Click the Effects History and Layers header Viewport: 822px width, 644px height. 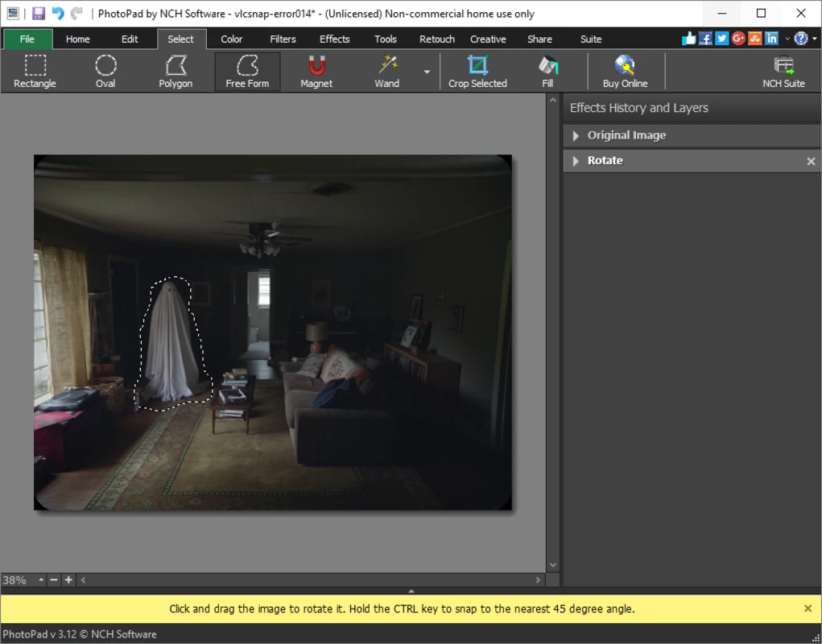[639, 108]
